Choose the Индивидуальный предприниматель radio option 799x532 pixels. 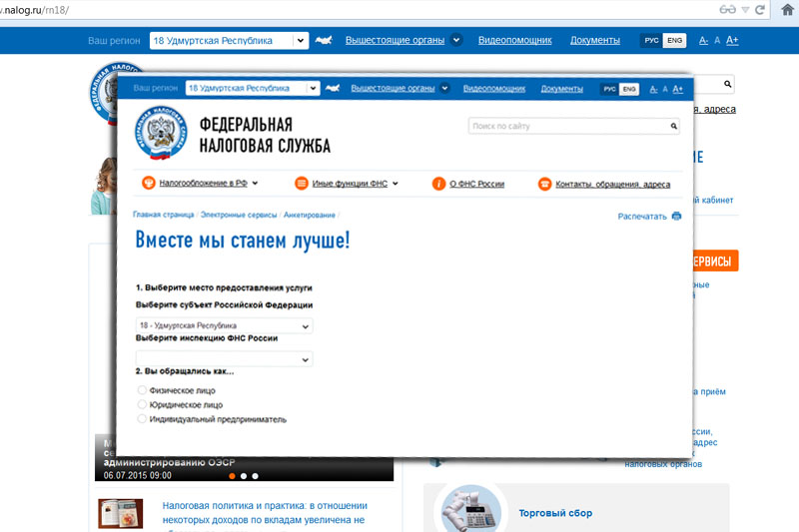pyautogui.click(x=141, y=419)
